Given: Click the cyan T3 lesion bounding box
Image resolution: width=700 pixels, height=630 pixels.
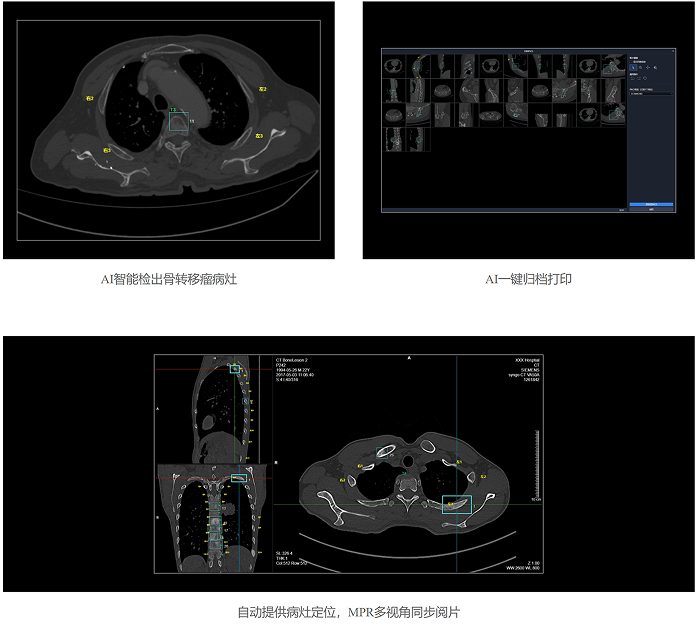Looking at the screenshot, I should 178,122.
